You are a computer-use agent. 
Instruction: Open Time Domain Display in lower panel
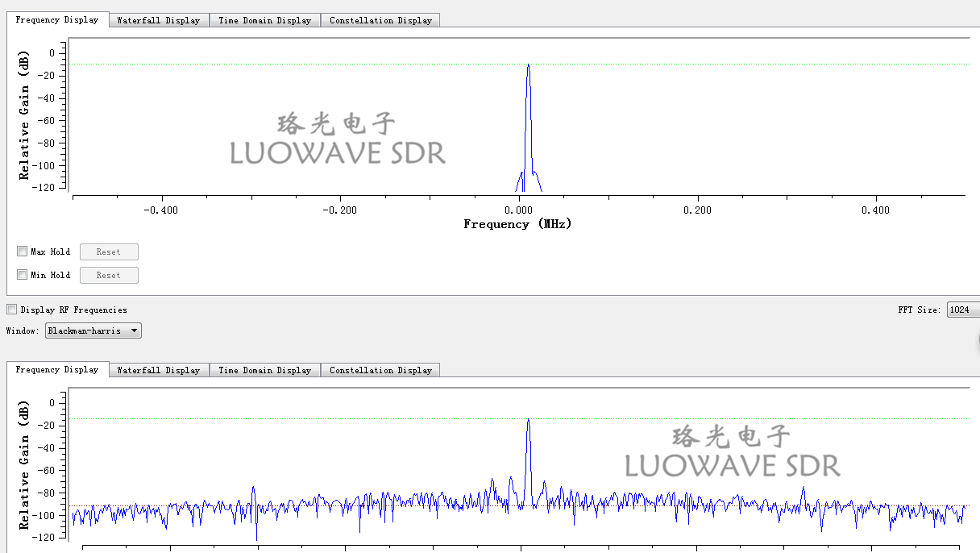click(264, 369)
